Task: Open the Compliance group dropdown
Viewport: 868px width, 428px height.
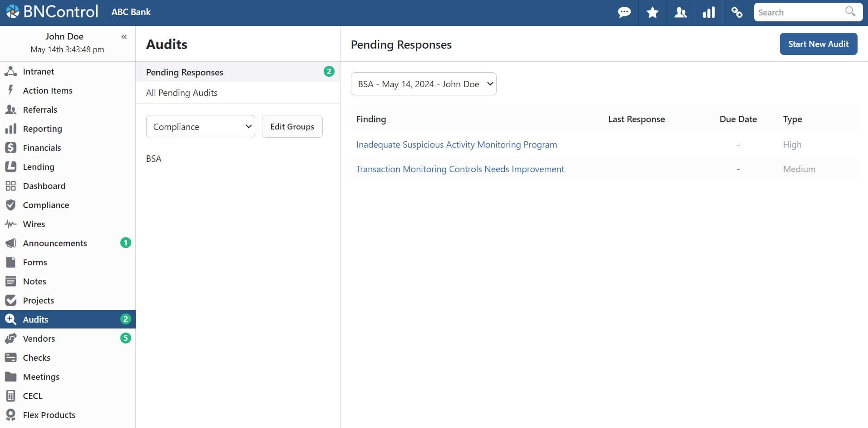Action: coord(200,127)
